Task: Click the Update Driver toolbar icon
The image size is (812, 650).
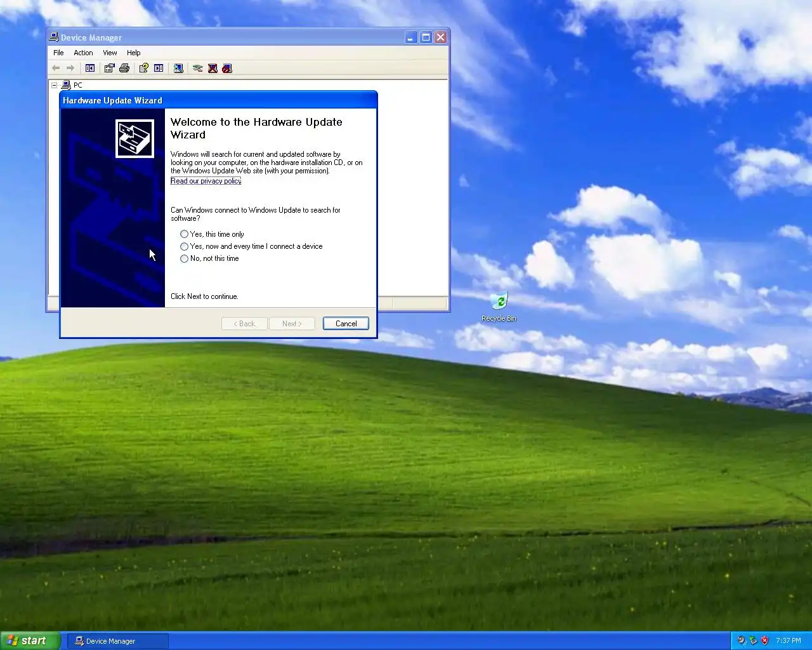Action: (x=198, y=68)
